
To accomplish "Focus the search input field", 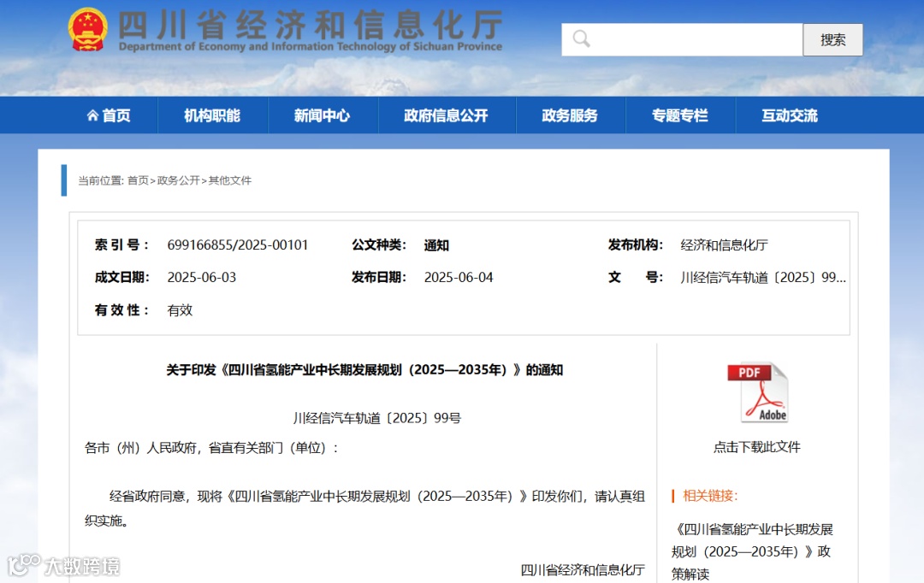I will 683,39.
